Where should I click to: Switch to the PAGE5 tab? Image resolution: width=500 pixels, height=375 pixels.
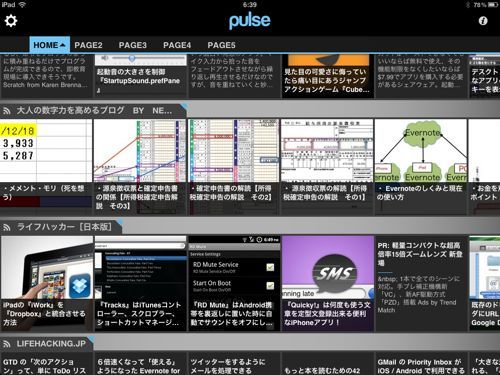click(x=221, y=45)
